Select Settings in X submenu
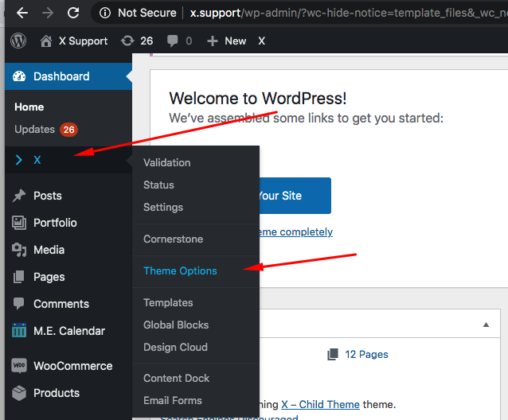508x420 pixels. (163, 207)
